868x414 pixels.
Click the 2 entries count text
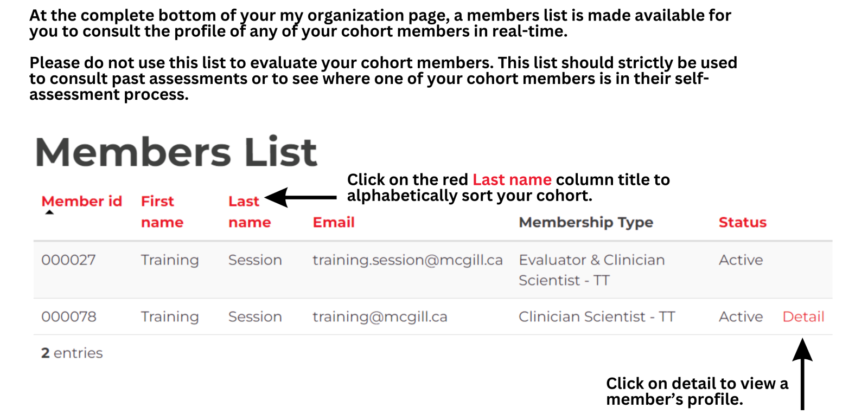(x=72, y=353)
